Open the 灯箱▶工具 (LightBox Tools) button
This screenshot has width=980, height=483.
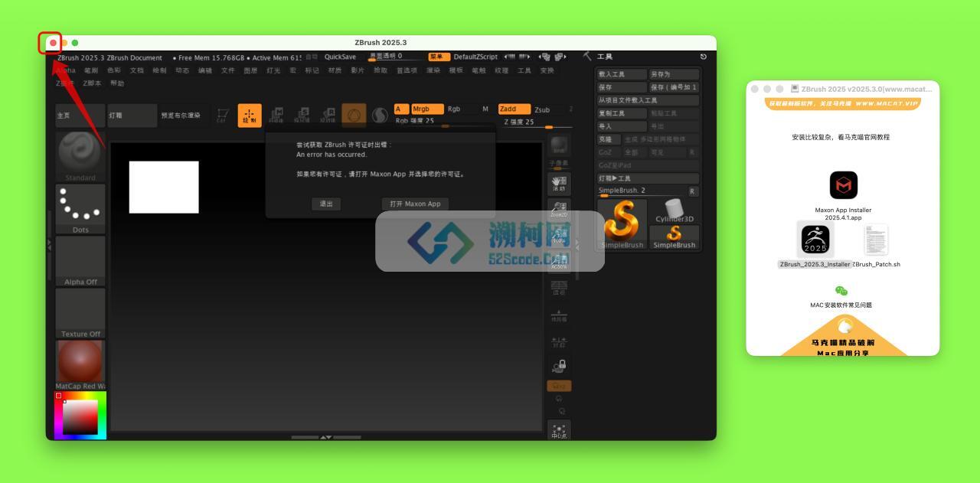pos(648,178)
